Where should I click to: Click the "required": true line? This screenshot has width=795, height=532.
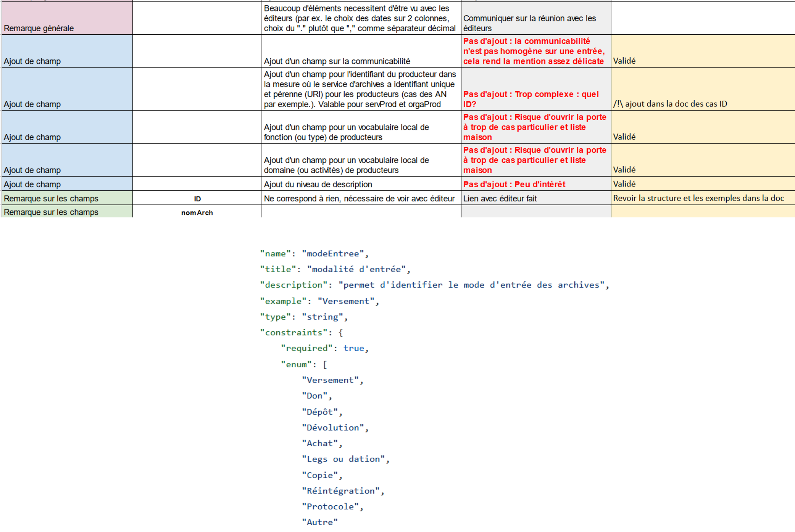point(325,348)
